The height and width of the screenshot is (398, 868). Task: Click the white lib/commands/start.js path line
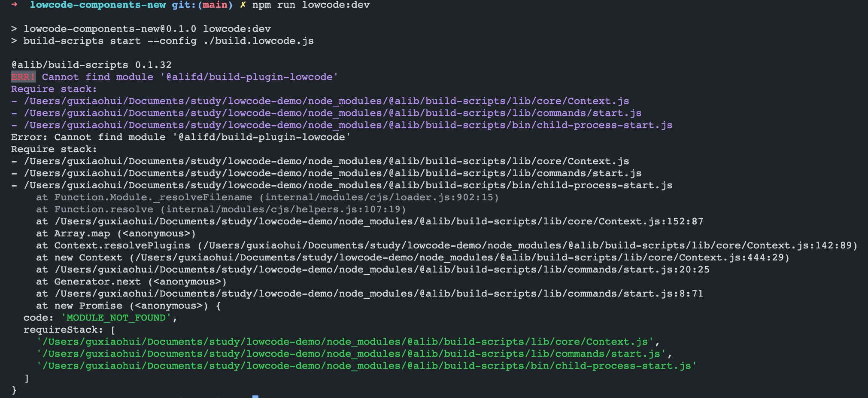(x=326, y=173)
